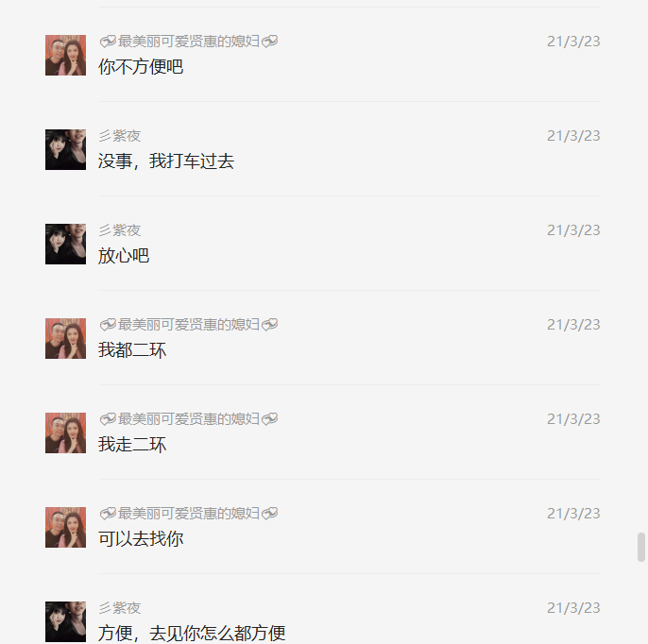Select the message 没事，我打车过去
Image resolution: width=648 pixels, height=644 pixels.
[166, 161]
